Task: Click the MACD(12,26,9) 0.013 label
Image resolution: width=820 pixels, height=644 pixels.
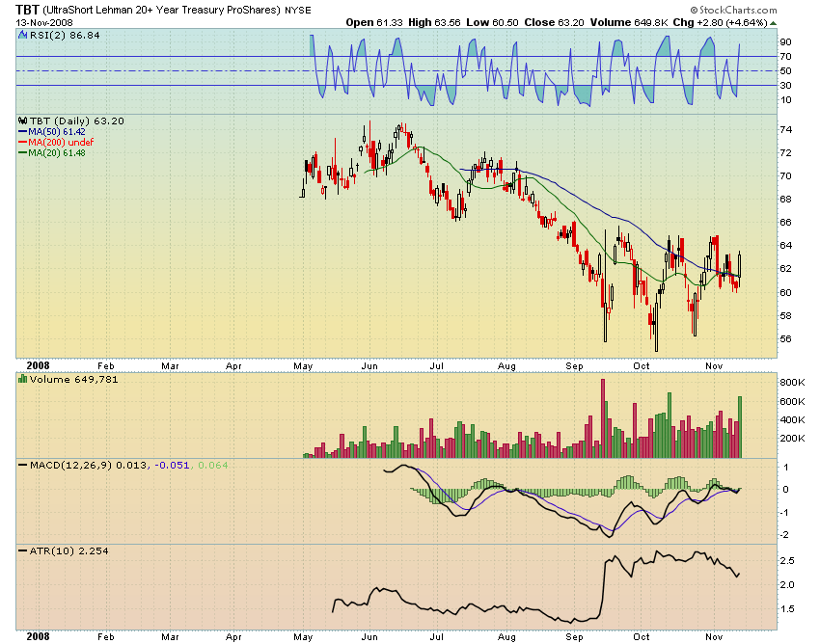Action: 89,465
